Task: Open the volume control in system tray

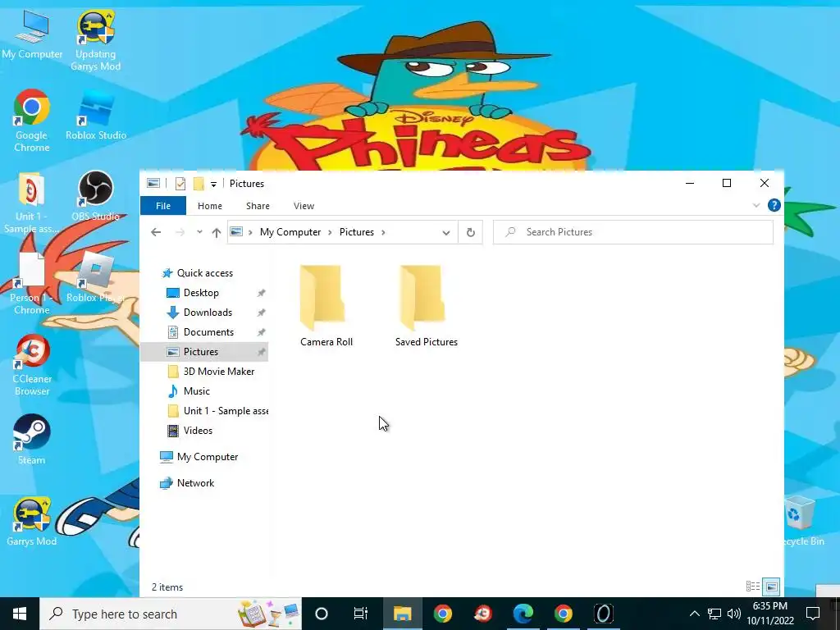Action: point(734,614)
